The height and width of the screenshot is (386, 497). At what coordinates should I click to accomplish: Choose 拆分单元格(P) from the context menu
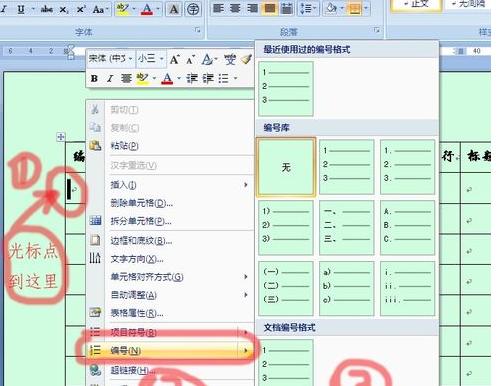[x=170, y=221]
